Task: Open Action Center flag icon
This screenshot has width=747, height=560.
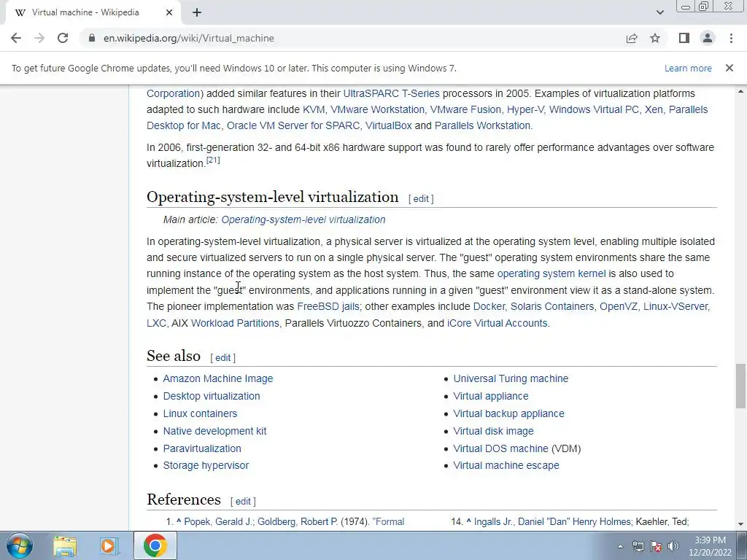Action: pos(656,546)
